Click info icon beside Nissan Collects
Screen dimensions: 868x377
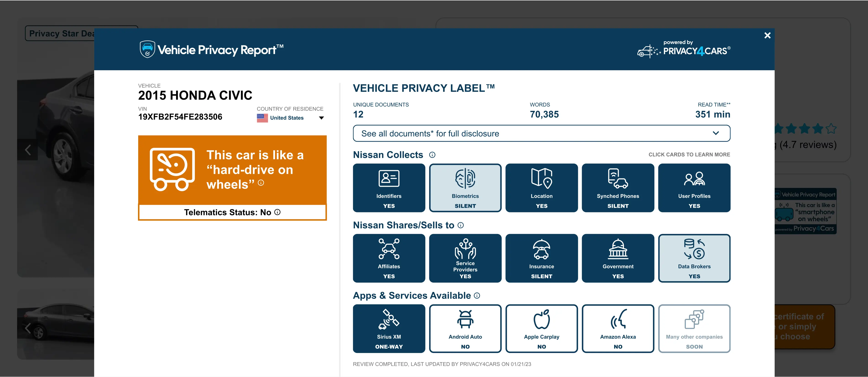click(x=432, y=155)
